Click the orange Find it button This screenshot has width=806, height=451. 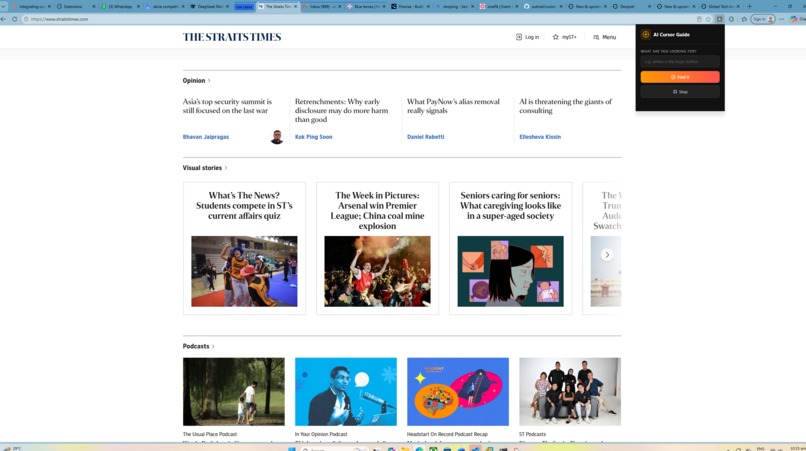[680, 77]
